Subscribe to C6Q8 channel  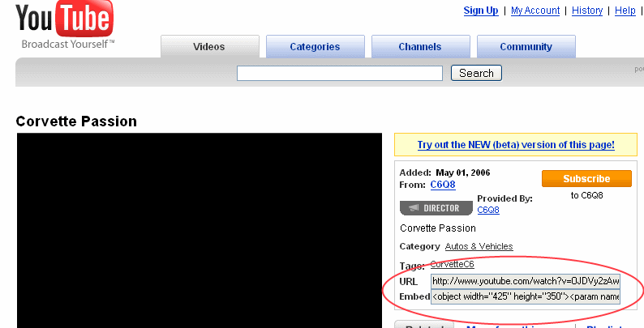(x=586, y=179)
